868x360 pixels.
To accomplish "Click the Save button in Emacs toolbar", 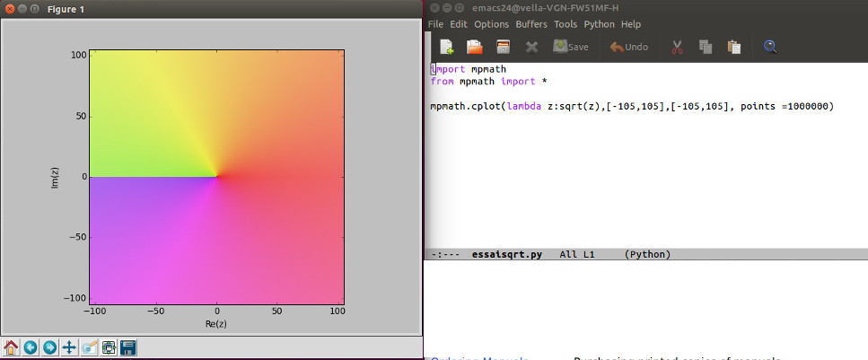I will 571,47.
